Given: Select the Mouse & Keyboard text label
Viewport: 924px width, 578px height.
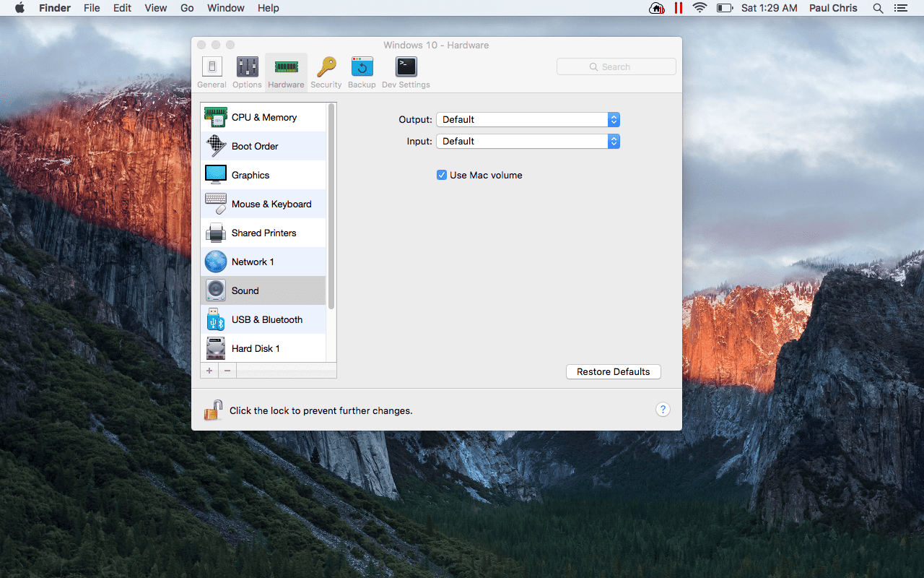Looking at the screenshot, I should pyautogui.click(x=271, y=204).
